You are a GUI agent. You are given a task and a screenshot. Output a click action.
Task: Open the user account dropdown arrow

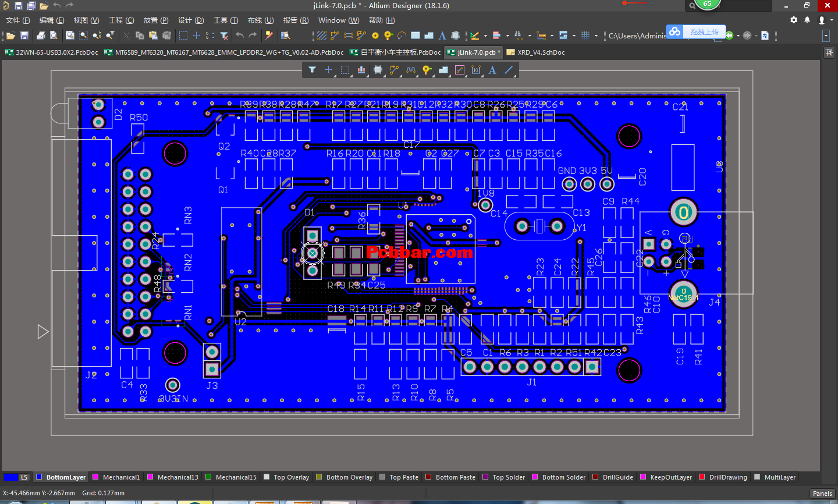click(x=832, y=20)
